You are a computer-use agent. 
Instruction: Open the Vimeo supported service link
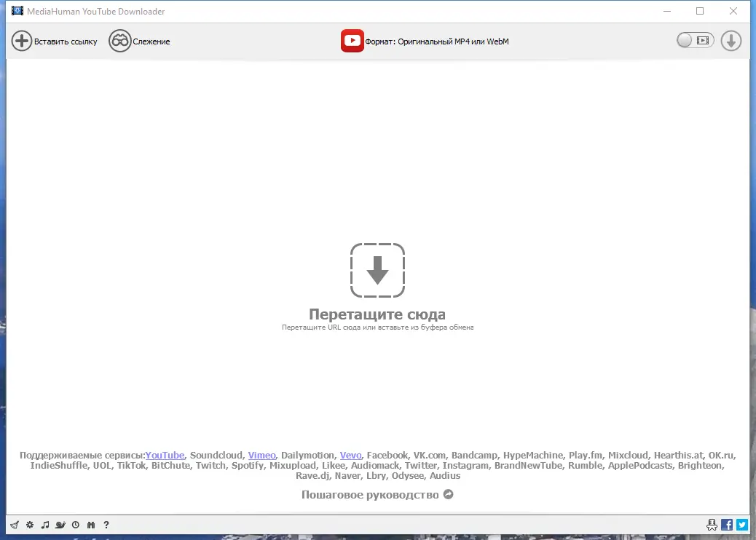click(261, 456)
